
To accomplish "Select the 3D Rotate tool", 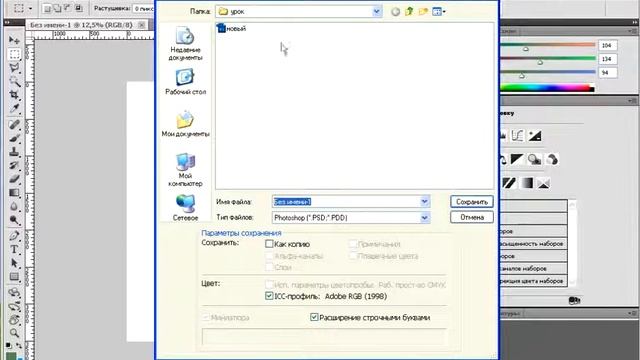I will click(14, 292).
